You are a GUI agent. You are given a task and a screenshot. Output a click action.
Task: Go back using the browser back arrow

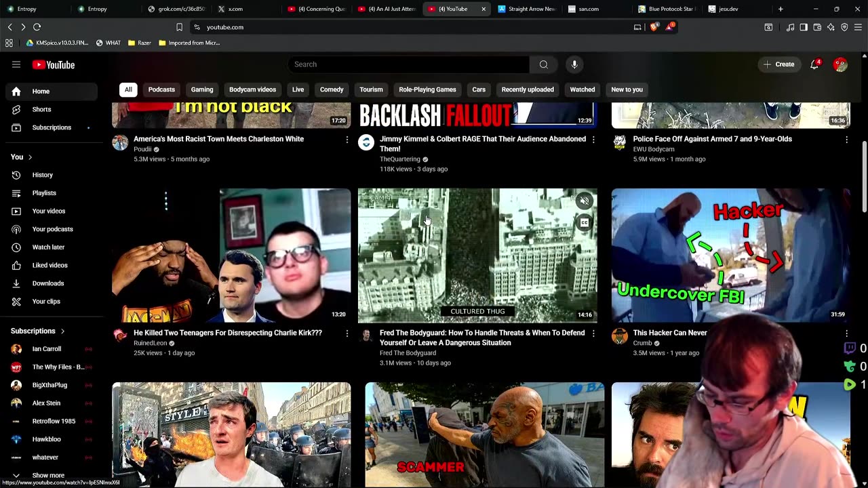(x=9, y=27)
